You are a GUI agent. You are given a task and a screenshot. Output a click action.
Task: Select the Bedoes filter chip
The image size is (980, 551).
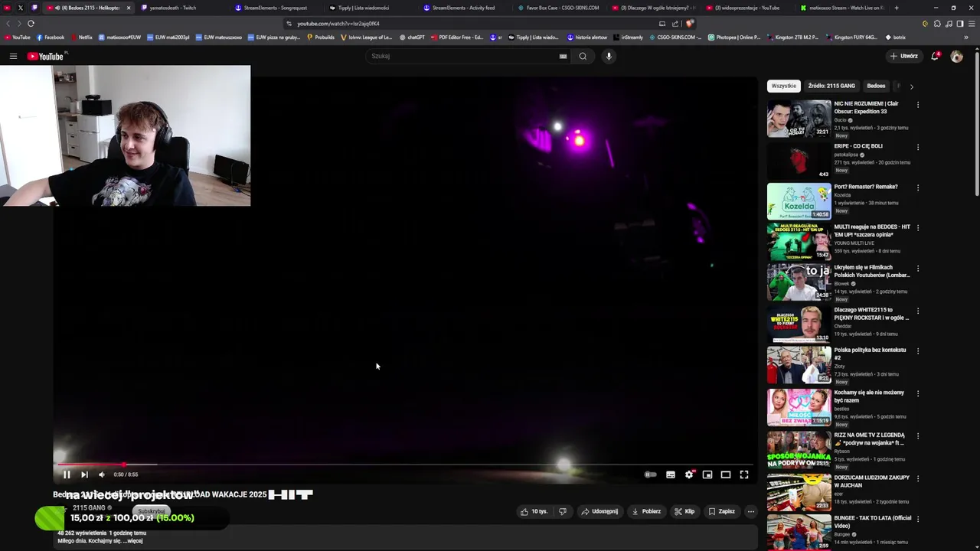click(x=876, y=86)
